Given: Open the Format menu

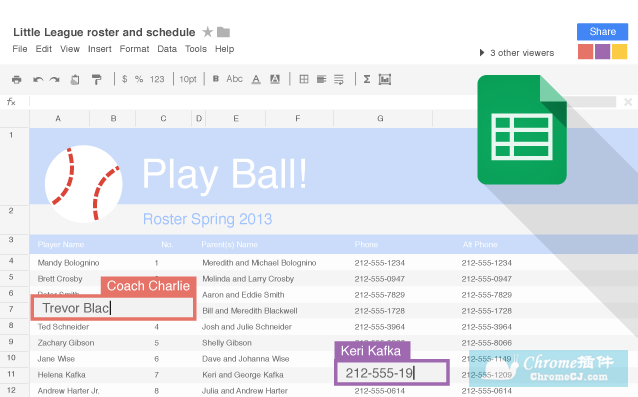Looking at the screenshot, I should 134,49.
